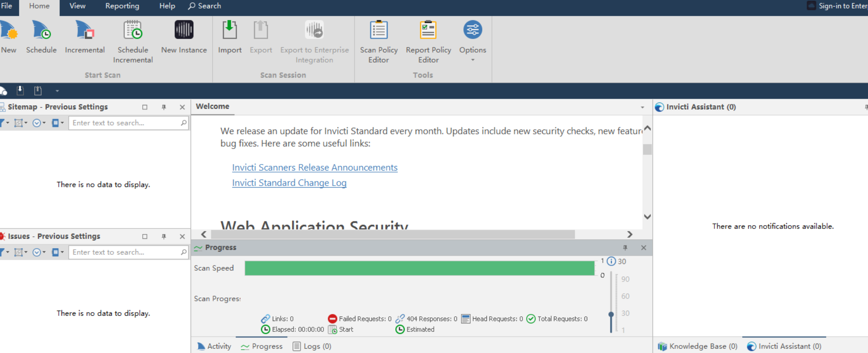The image size is (868, 353).
Task: Maximize the Sitemap panel
Action: (x=145, y=107)
